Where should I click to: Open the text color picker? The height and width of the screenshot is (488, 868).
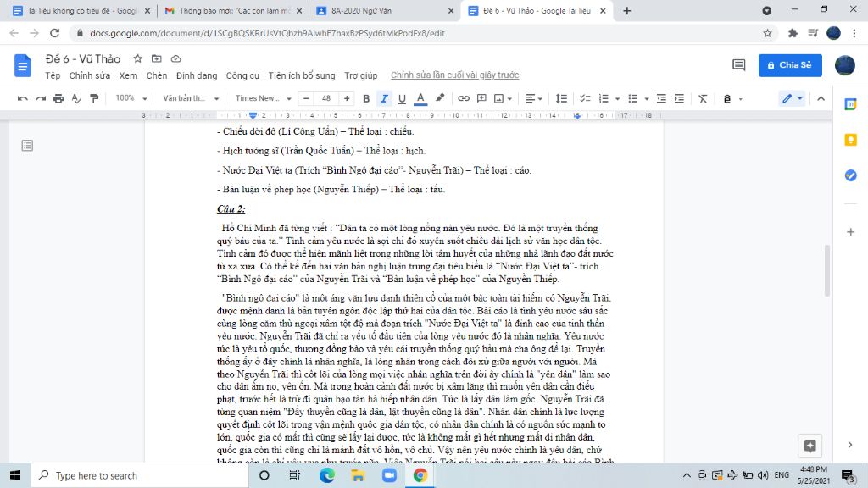coord(420,98)
